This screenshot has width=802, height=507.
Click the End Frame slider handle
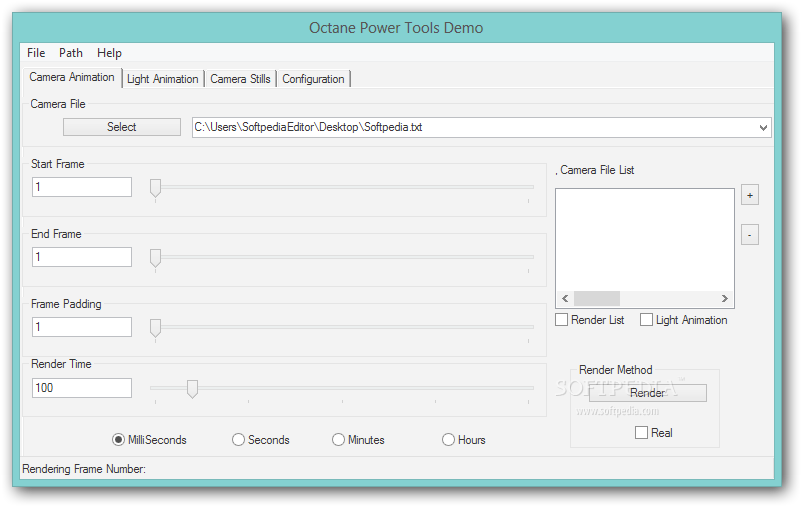coord(155,258)
